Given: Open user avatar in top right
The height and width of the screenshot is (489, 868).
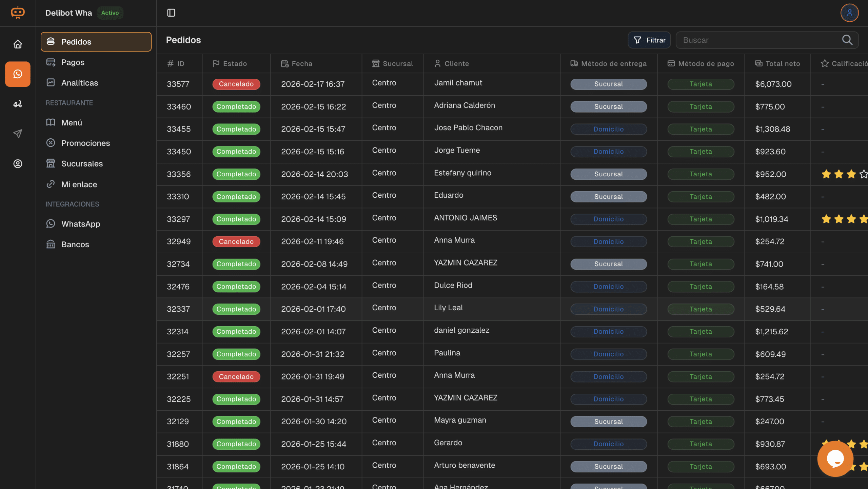Looking at the screenshot, I should coord(849,13).
